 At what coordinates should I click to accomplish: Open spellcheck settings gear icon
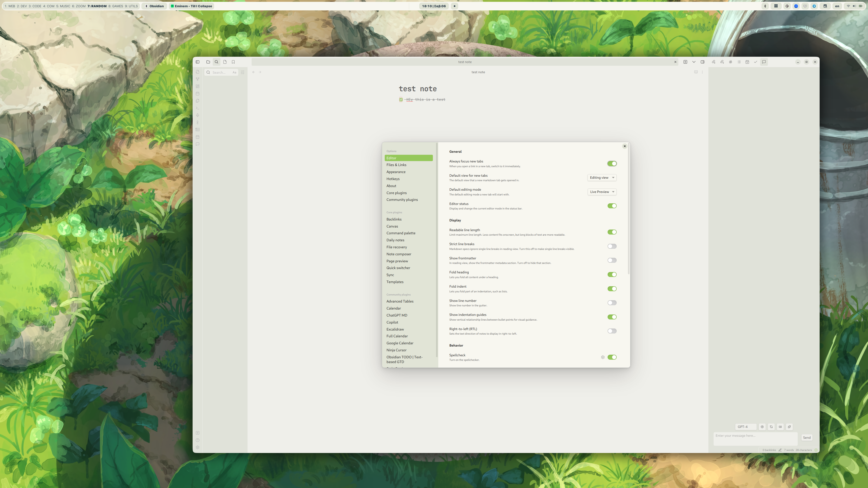click(x=602, y=357)
